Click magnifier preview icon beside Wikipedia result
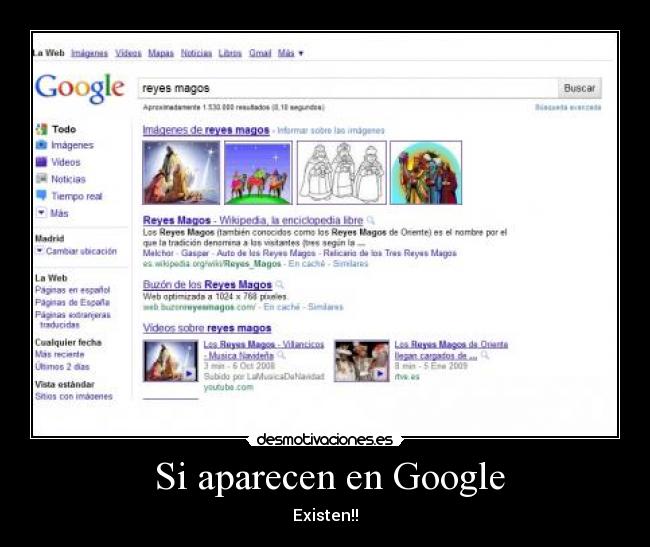The image size is (650, 547). pos(371,220)
